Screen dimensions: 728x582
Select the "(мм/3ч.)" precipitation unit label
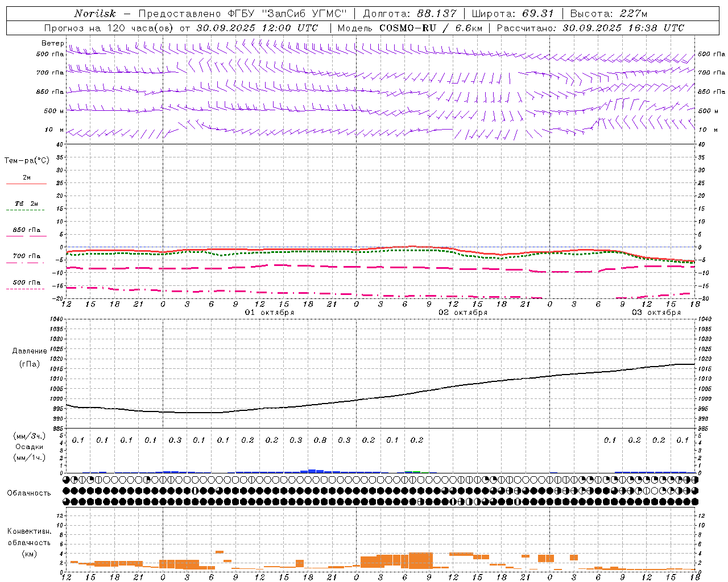(29, 436)
